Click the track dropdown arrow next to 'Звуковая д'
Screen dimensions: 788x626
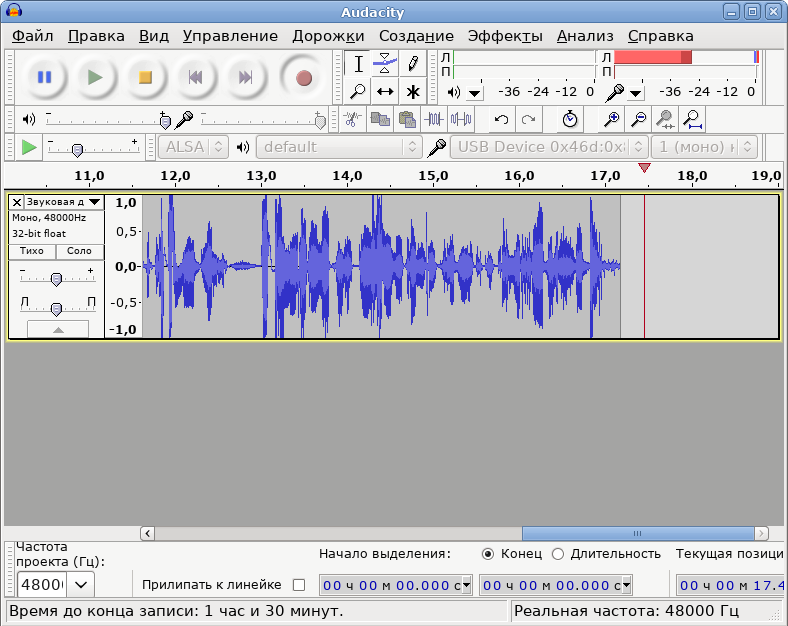(94, 202)
